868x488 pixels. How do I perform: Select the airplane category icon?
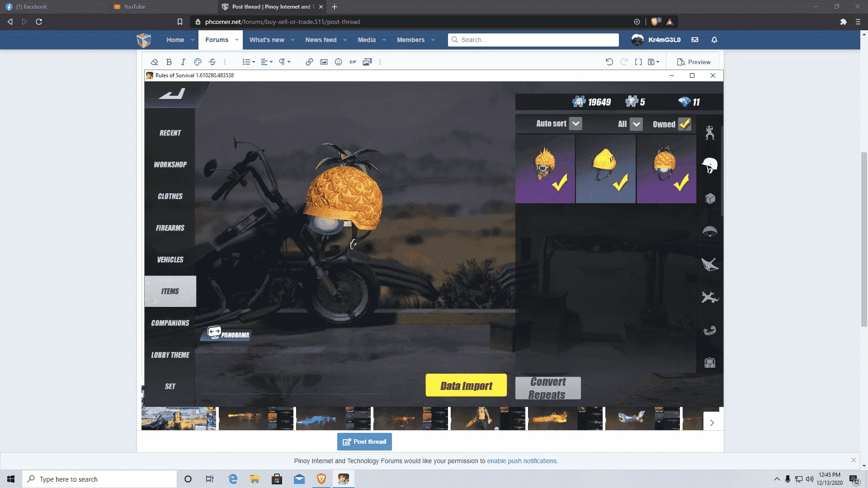(710, 297)
